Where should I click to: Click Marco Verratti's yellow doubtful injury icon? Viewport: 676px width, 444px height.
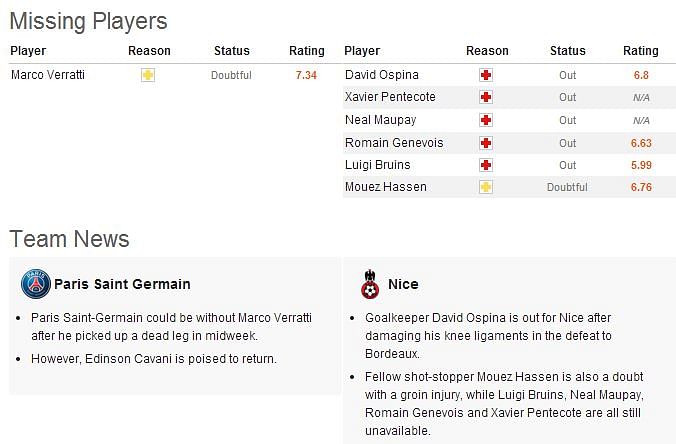[148, 75]
